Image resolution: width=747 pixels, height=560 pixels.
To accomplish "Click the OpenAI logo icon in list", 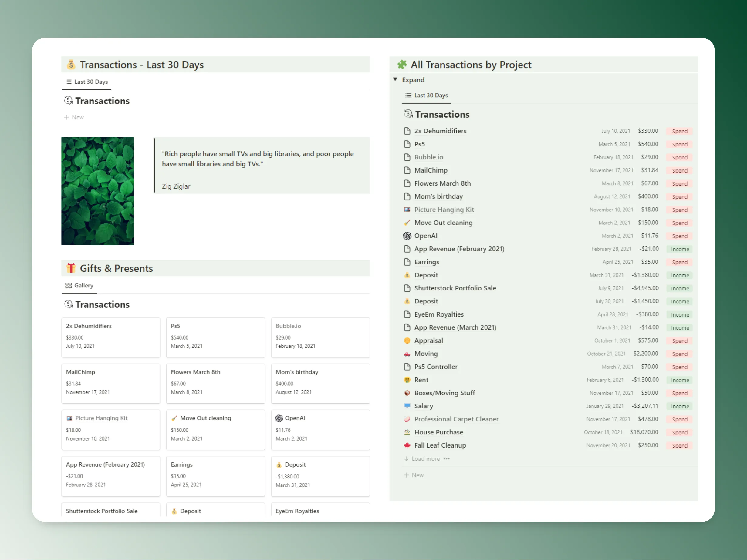I will point(407,236).
